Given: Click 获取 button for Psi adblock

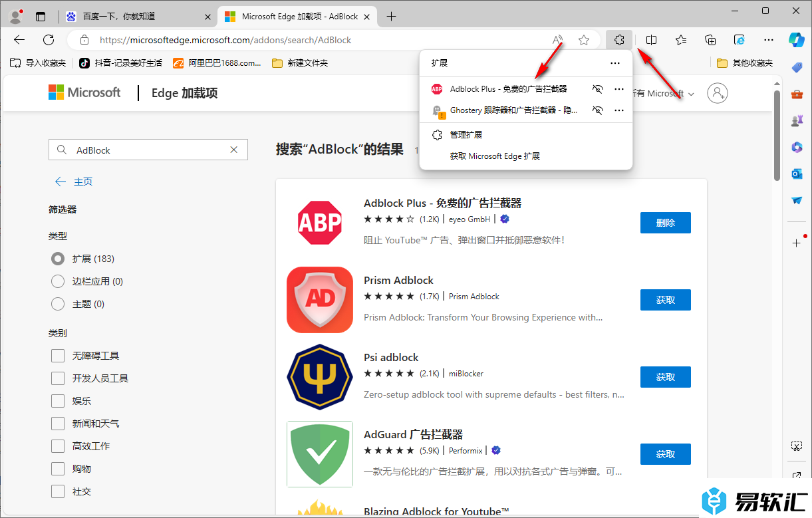Looking at the screenshot, I should tap(666, 377).
